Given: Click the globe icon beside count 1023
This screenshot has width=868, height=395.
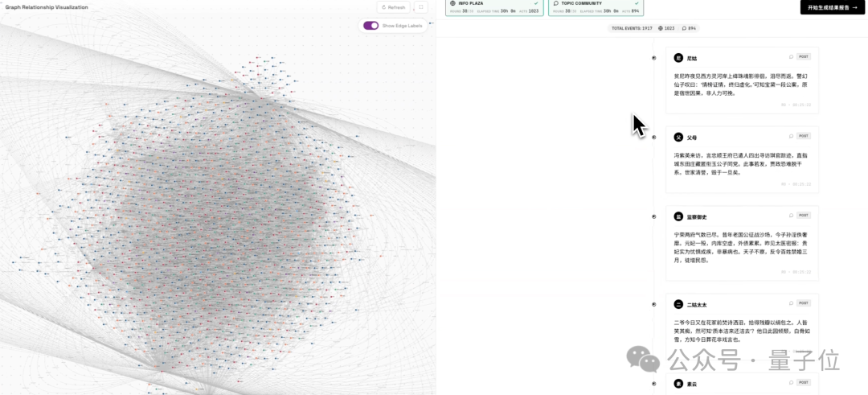Looking at the screenshot, I should pyautogui.click(x=661, y=28).
